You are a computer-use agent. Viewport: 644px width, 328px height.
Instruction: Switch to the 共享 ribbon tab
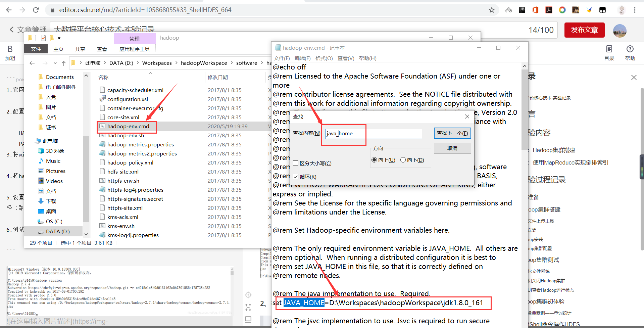click(80, 49)
